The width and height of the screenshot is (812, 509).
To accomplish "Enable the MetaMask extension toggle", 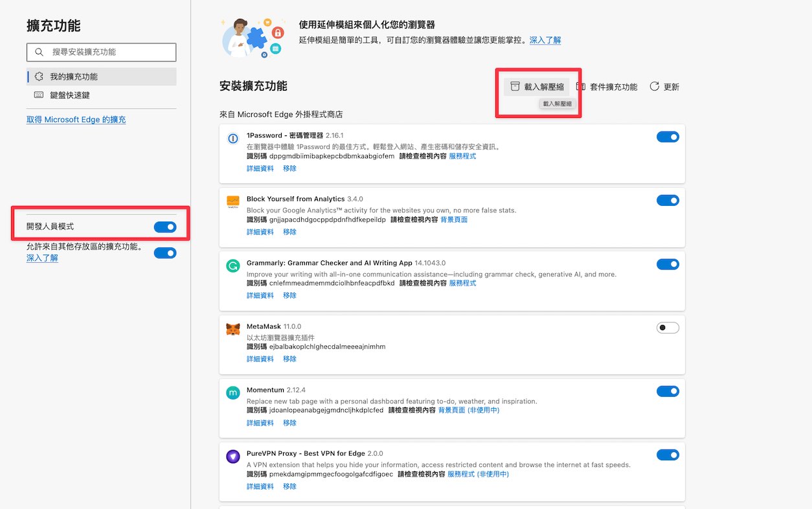I will click(668, 328).
